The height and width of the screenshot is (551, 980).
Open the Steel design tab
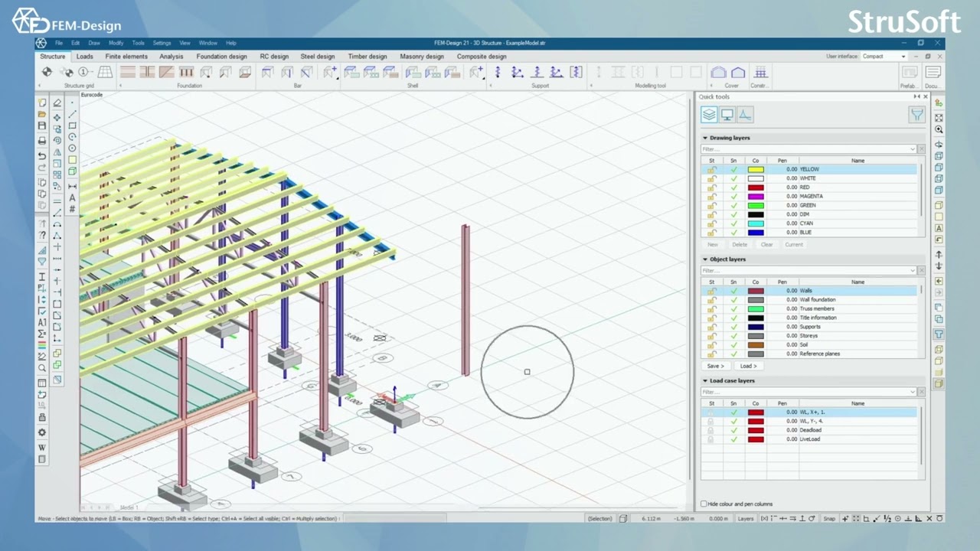[318, 56]
